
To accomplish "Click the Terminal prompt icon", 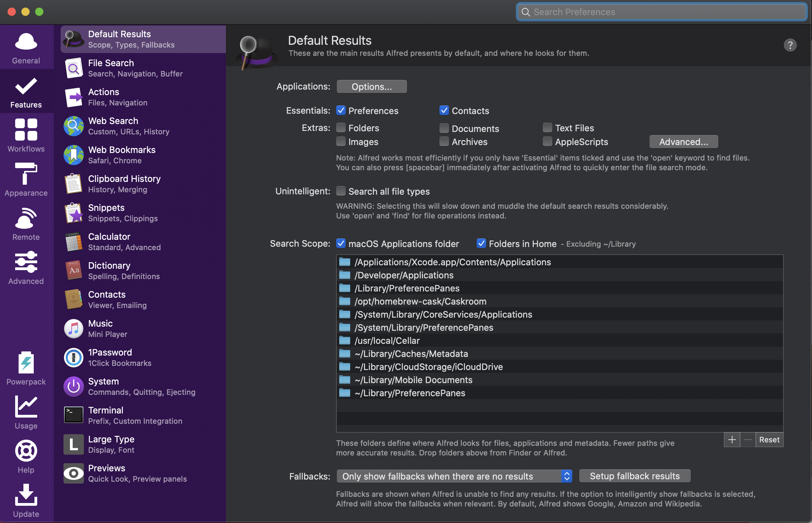I will (x=74, y=415).
